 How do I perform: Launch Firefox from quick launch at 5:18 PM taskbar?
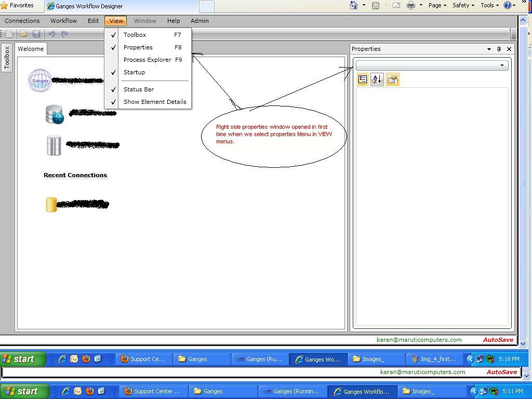[86, 359]
